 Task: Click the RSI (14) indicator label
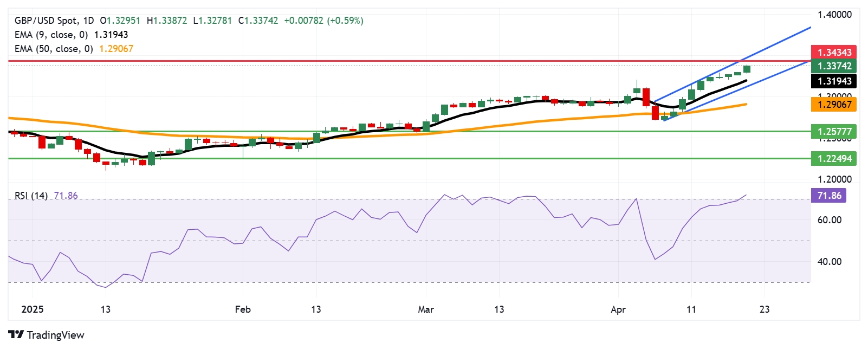pos(31,196)
